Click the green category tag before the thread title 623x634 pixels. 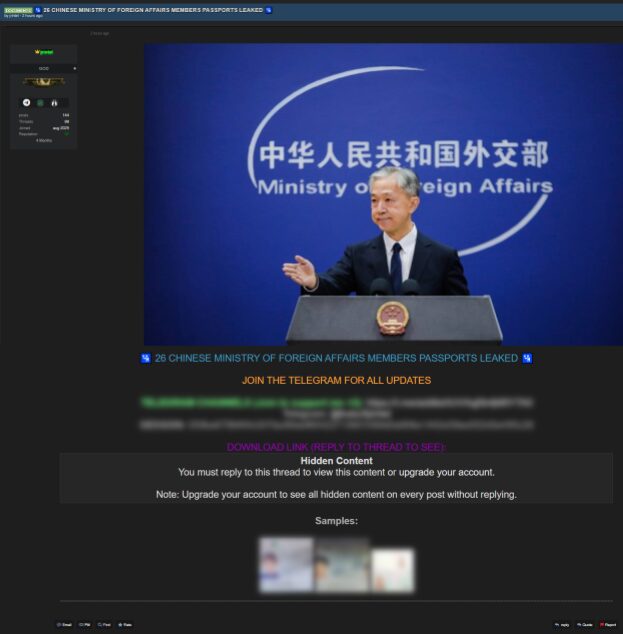pyautogui.click(x=18, y=10)
